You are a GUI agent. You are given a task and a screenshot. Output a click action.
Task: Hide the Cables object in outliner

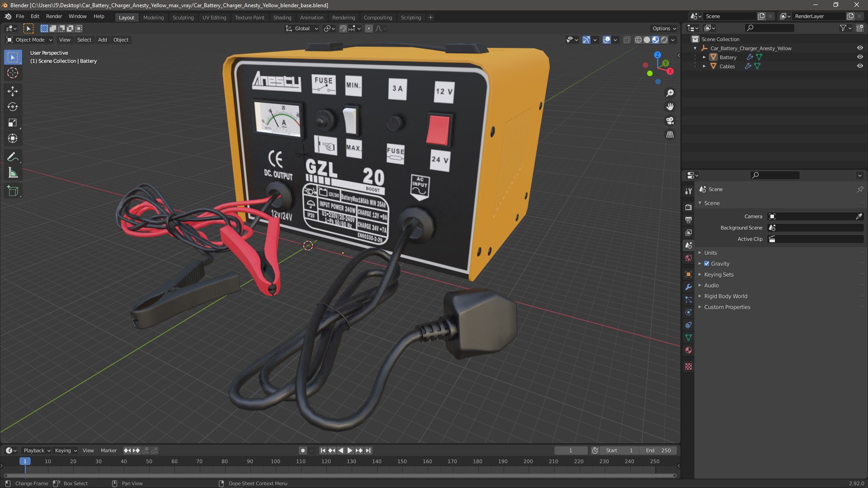coord(860,66)
